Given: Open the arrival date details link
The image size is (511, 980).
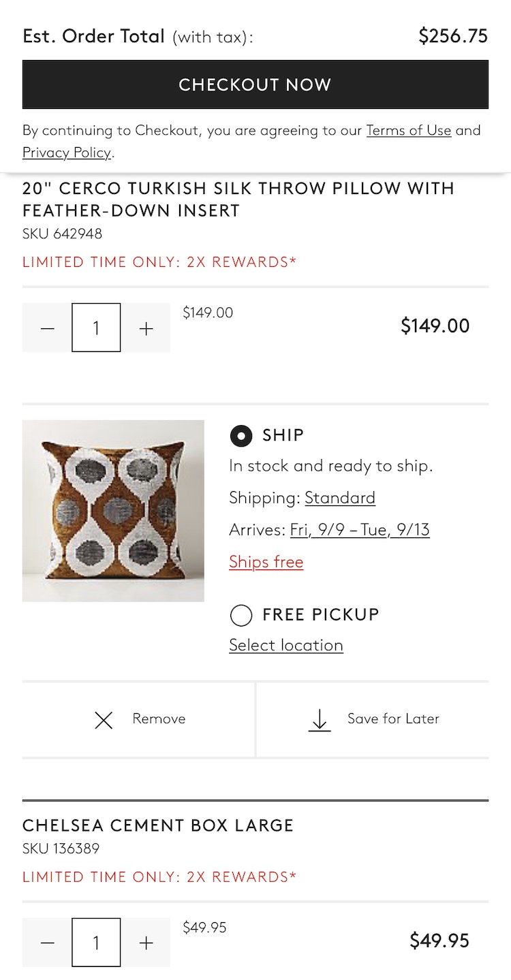Looking at the screenshot, I should point(360,529).
